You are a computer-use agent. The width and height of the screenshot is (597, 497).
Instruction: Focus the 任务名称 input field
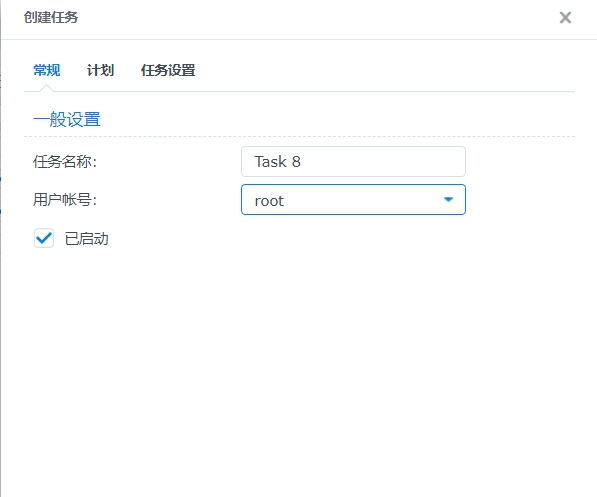[353, 161]
